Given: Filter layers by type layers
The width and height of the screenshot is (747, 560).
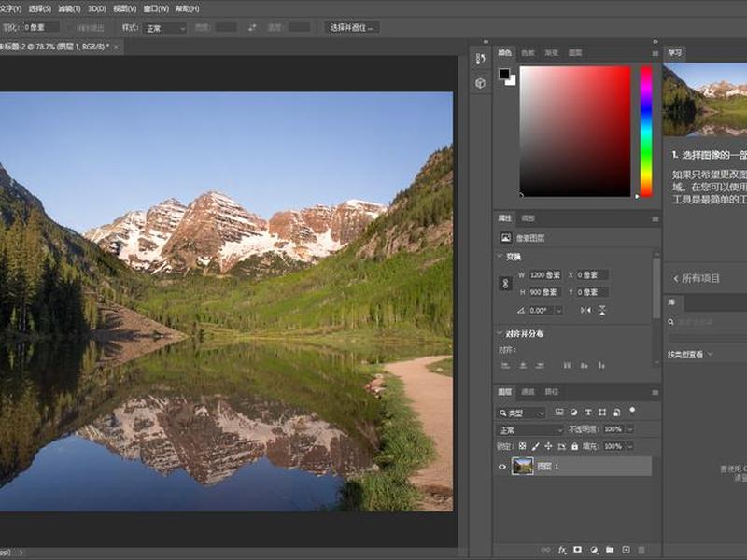Looking at the screenshot, I should 588,412.
